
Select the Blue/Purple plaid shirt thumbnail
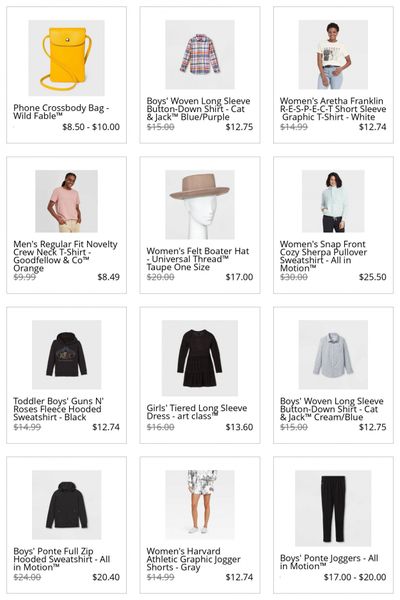[x=200, y=55]
